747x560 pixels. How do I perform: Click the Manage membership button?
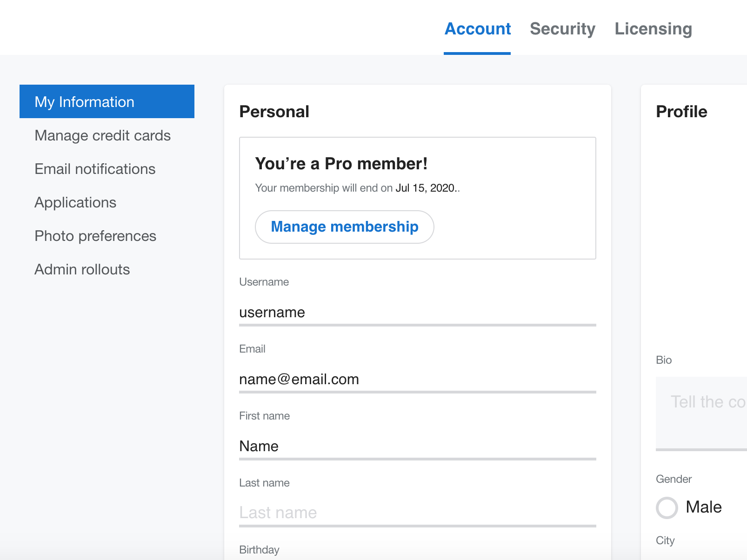[344, 227]
